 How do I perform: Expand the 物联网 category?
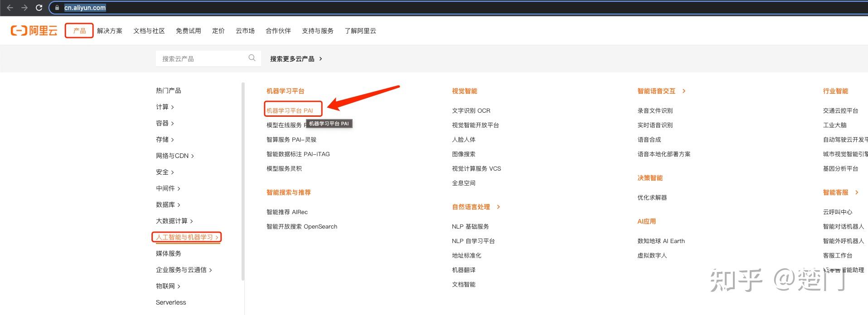pos(168,286)
